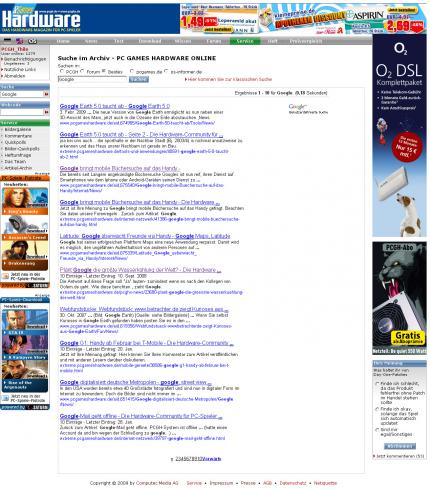This screenshot has height=490, width=430.
Task: Open the Heft menu item
Action: click(272, 41)
